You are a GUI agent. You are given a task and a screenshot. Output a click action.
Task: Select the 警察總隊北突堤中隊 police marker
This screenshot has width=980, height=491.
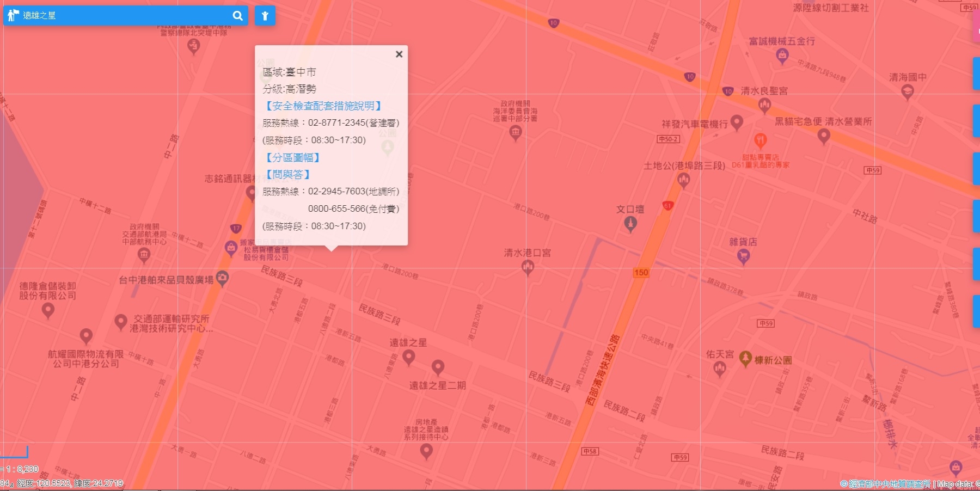193,46
